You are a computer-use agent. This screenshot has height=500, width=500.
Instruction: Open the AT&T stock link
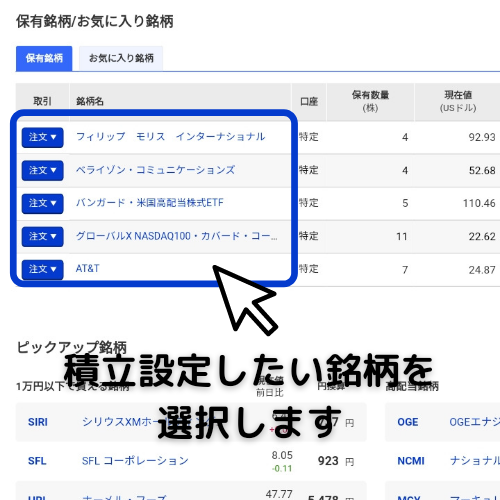point(87,268)
